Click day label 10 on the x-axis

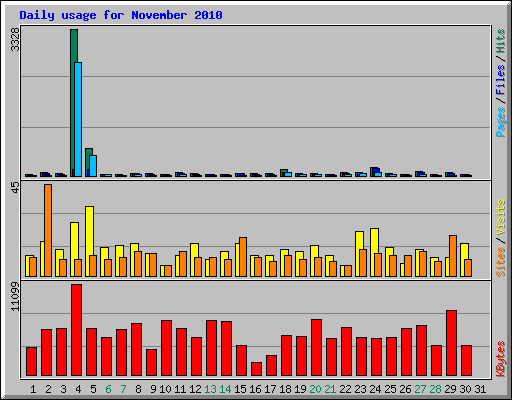165,389
